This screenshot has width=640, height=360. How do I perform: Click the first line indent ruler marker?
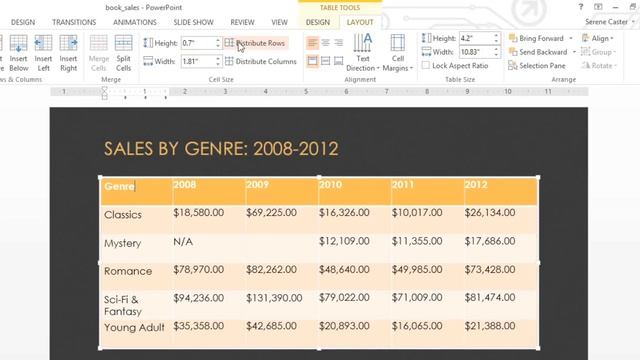pyautogui.click(x=104, y=89)
